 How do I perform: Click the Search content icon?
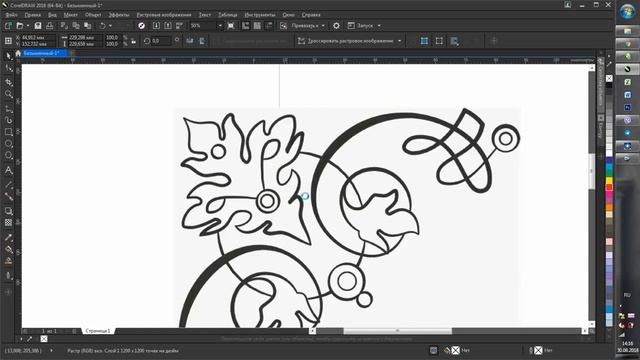click(141, 26)
